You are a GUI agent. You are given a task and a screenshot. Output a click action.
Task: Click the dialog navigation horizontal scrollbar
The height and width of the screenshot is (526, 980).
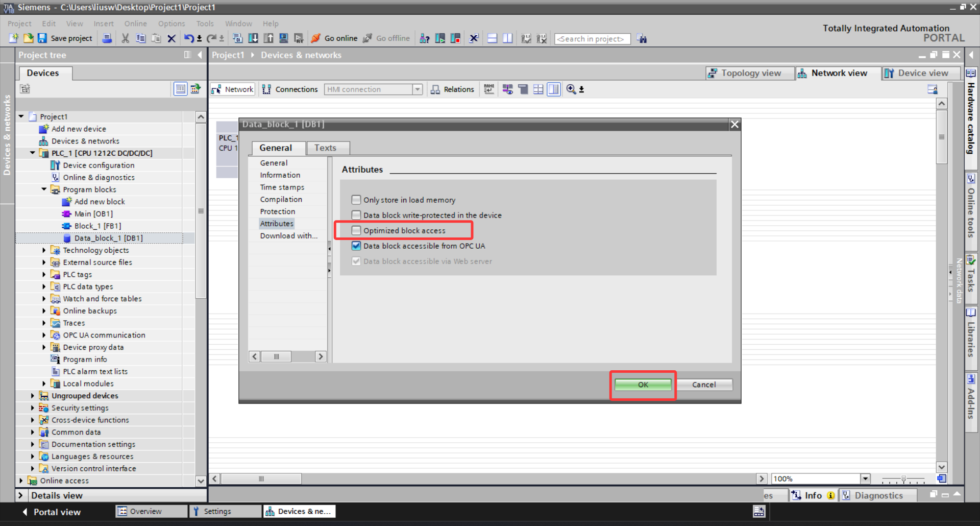point(276,356)
